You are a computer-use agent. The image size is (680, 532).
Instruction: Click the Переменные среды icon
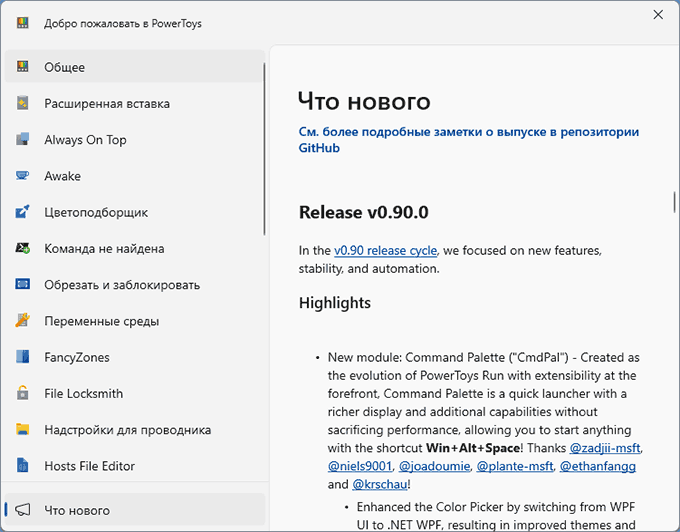tap(23, 320)
